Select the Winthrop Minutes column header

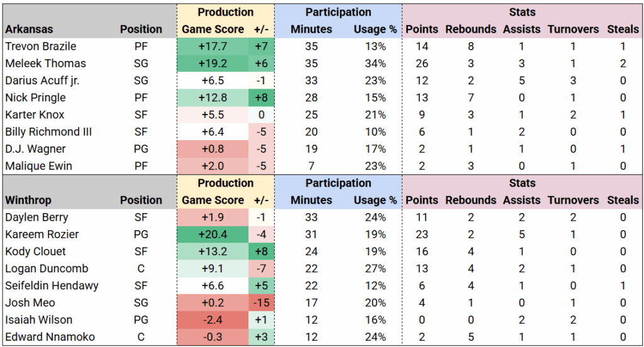[x=311, y=200]
